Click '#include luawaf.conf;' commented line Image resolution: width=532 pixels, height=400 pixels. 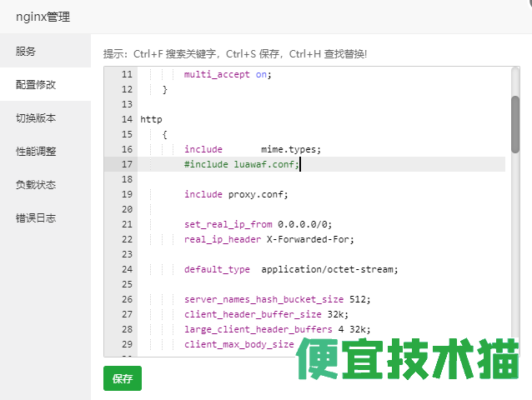tap(242, 164)
